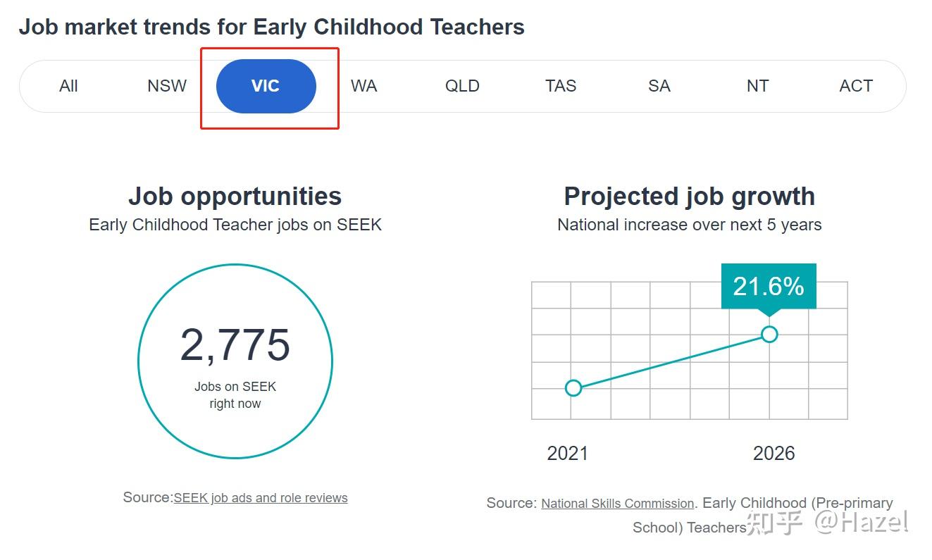Click the 2021 data point on growth chart

coord(573,388)
